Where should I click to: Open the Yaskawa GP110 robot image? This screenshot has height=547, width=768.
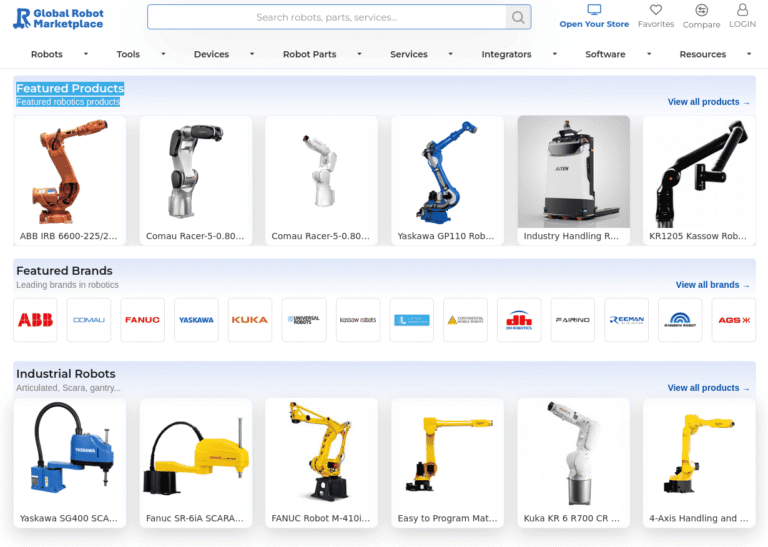tap(447, 172)
